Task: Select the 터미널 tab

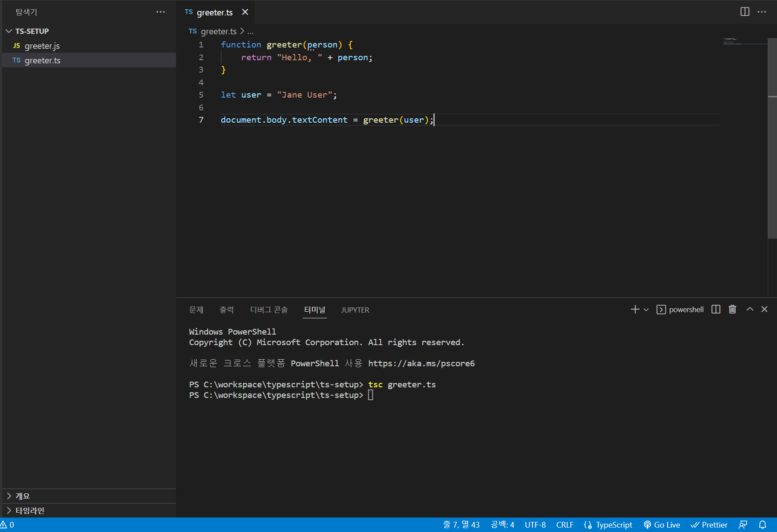Action: pyautogui.click(x=315, y=310)
